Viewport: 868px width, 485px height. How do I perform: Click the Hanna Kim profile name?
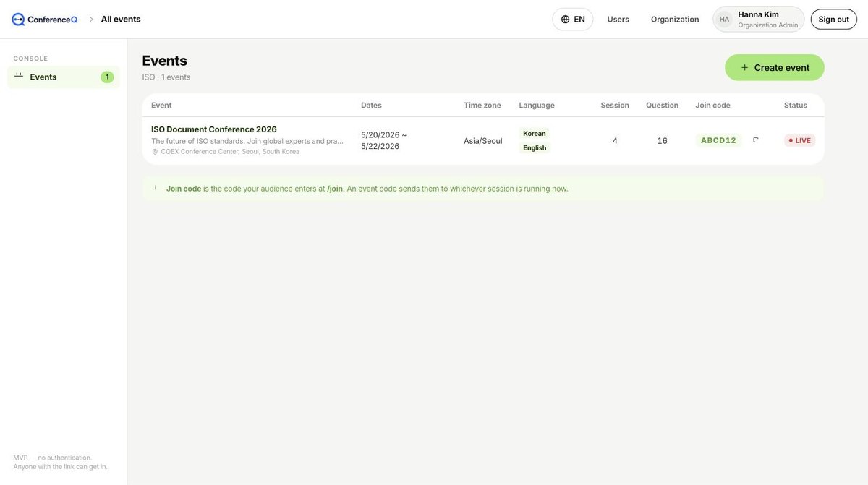(x=758, y=14)
